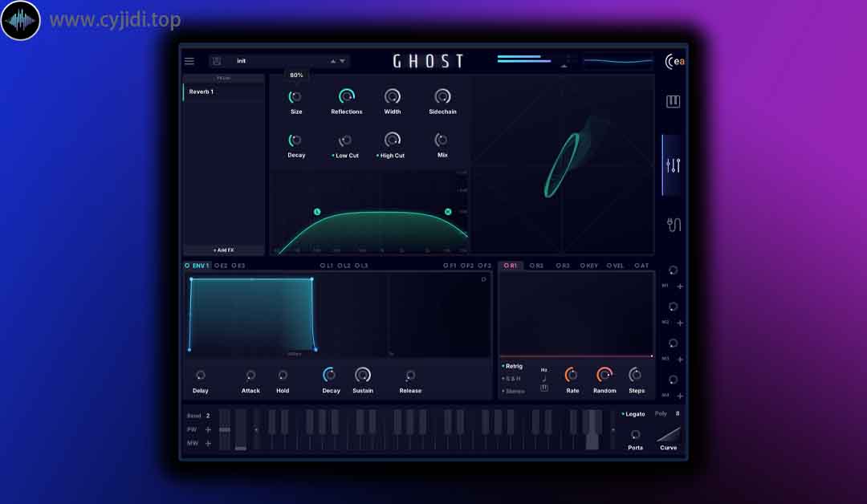Open the init preset name selector
Image resolution: width=867 pixels, height=504 pixels.
click(x=279, y=61)
